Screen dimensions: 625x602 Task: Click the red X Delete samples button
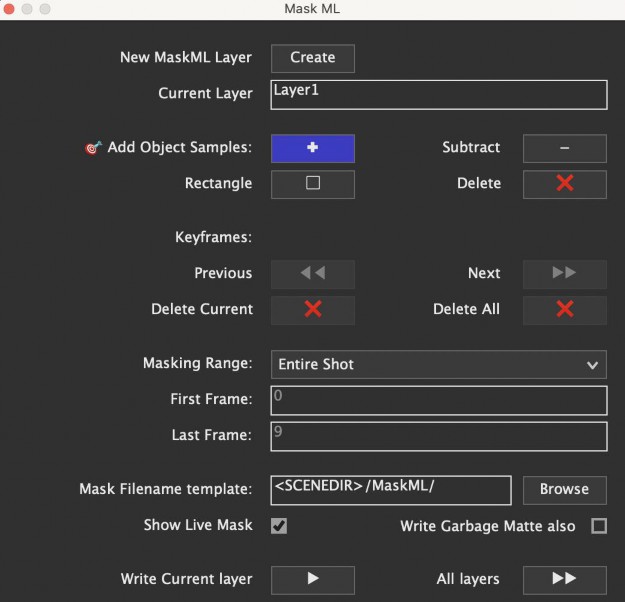click(x=564, y=184)
